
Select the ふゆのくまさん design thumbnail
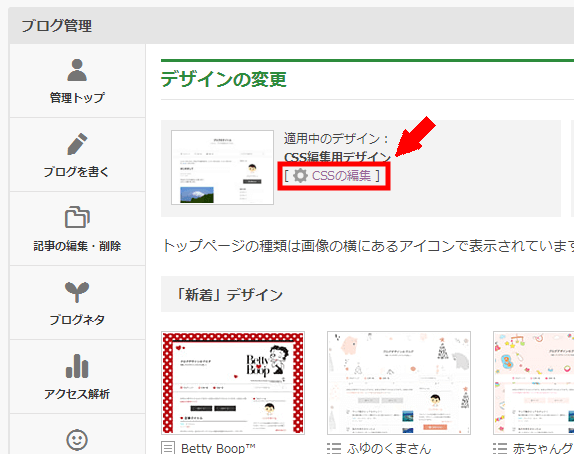tap(399, 383)
